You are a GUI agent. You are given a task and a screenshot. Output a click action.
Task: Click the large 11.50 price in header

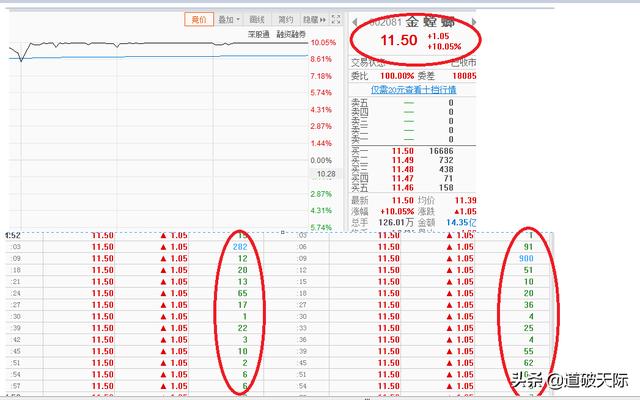398,40
